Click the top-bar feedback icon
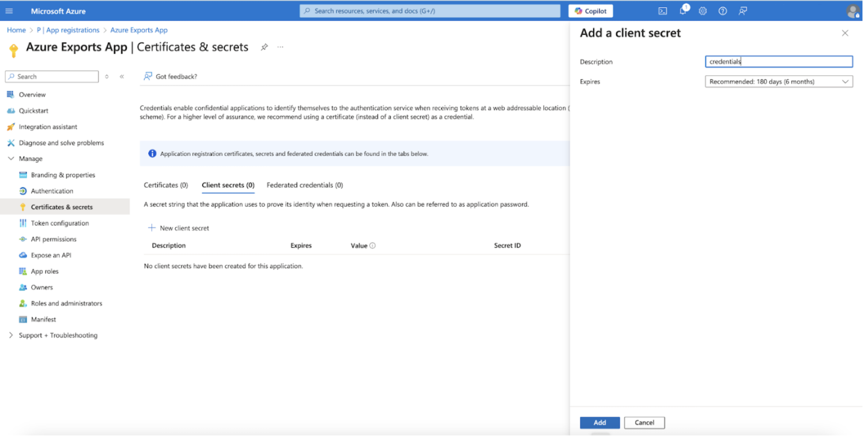Viewport: 868px width, 436px height. [743, 11]
